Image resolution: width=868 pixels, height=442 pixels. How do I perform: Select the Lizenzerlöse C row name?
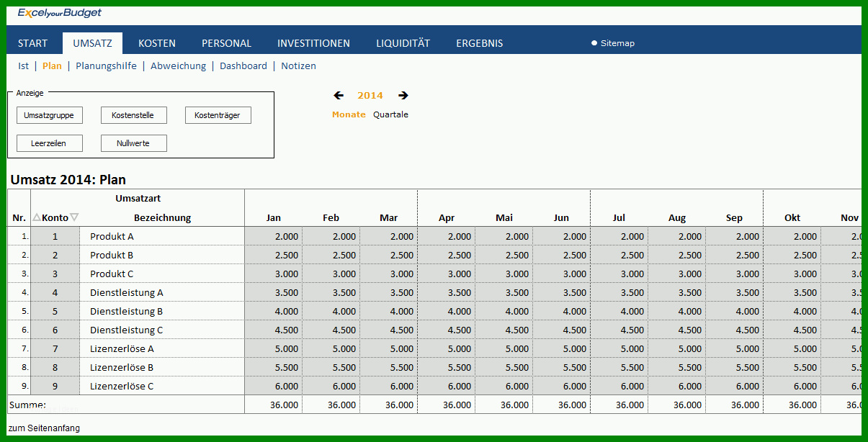pyautogui.click(x=122, y=386)
